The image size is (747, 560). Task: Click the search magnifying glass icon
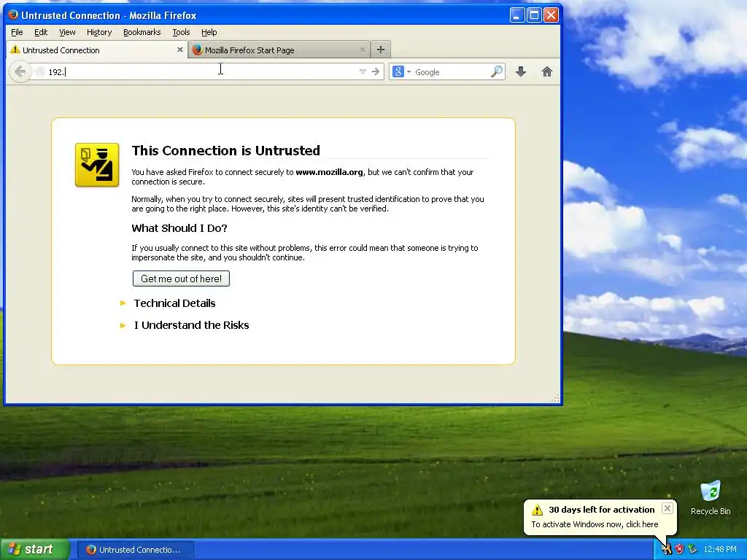coord(496,72)
